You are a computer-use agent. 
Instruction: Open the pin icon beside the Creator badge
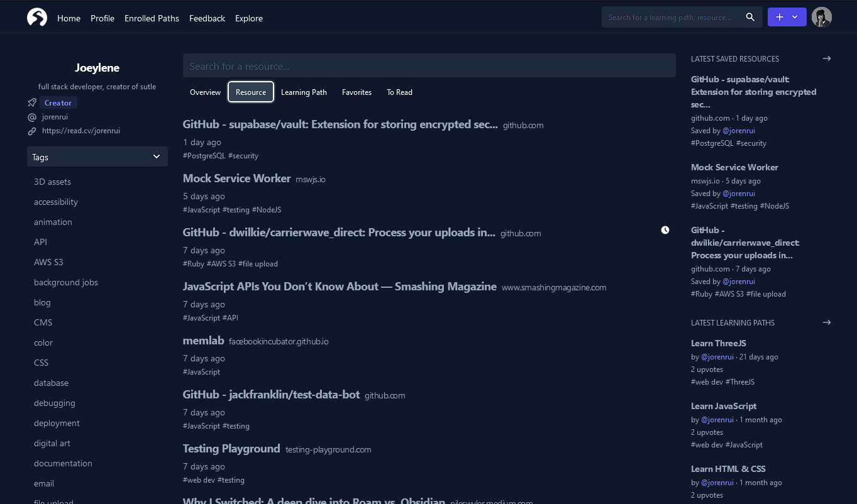tap(31, 102)
